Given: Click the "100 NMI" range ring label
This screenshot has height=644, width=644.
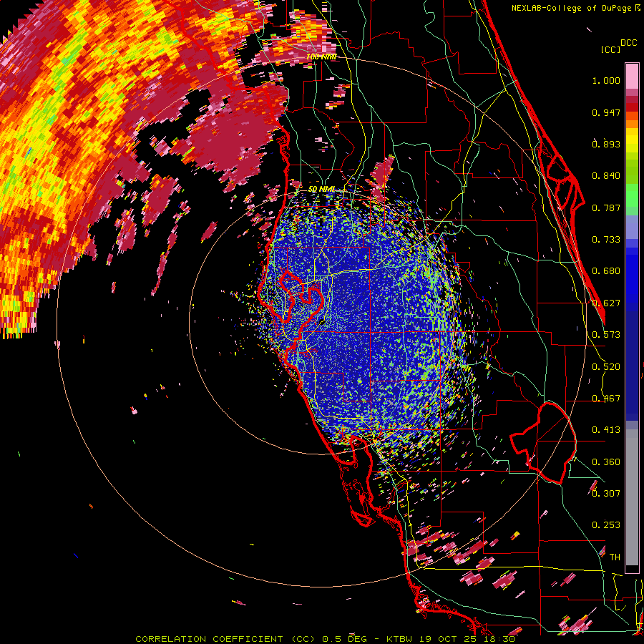Looking at the screenshot, I should (x=321, y=57).
